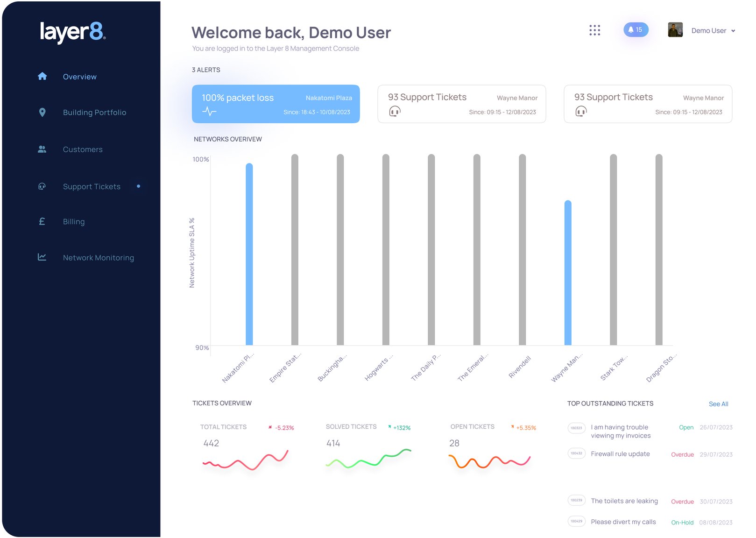This screenshot has height=538, width=756.
Task: Click the layer8 logo
Action: [x=73, y=32]
